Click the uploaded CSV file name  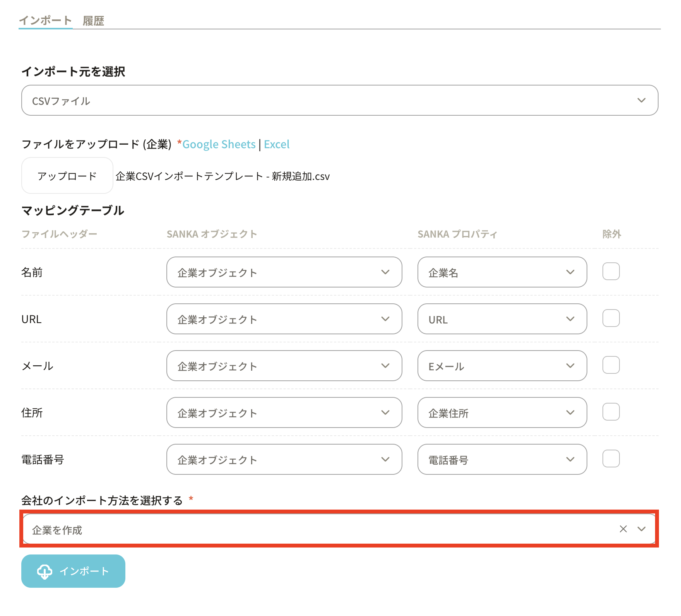point(222,176)
